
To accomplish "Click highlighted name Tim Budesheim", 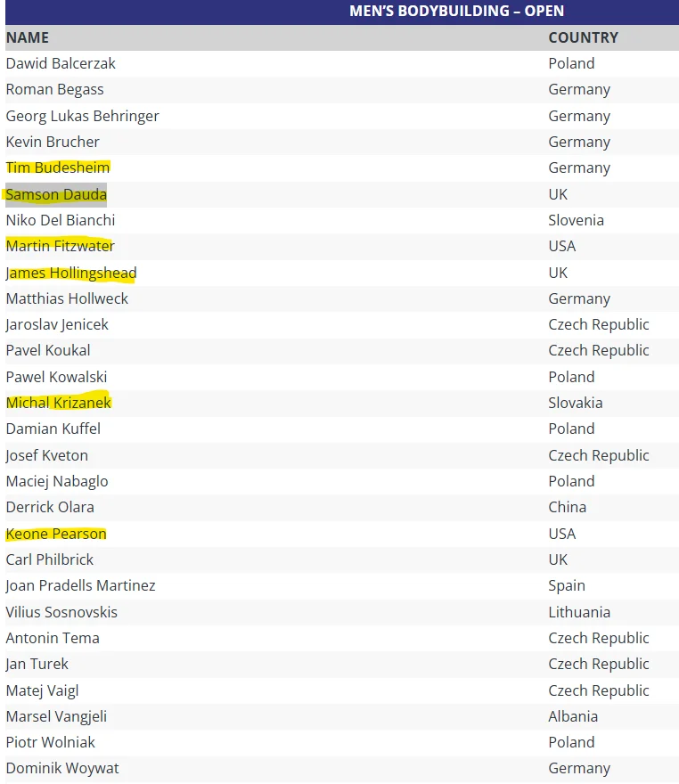I will pos(58,167).
